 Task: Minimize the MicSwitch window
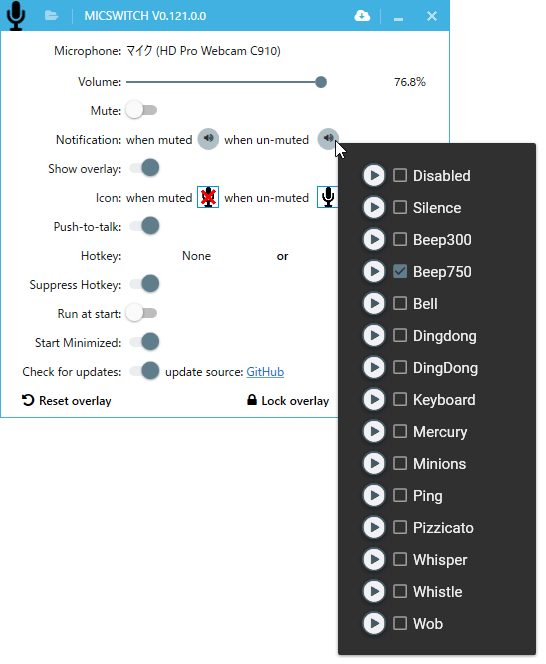point(398,17)
